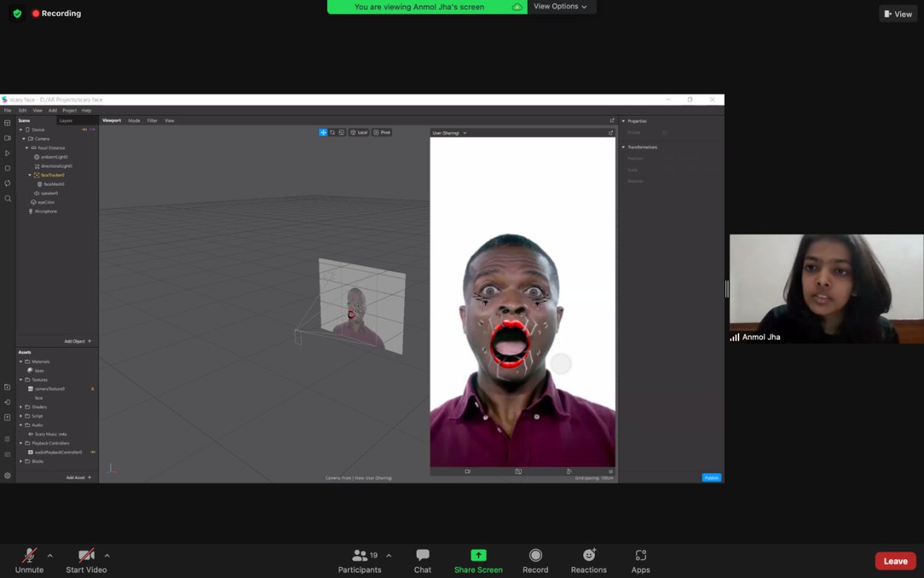
Task: Click Add Asset in Assets panel
Action: pyautogui.click(x=79, y=478)
